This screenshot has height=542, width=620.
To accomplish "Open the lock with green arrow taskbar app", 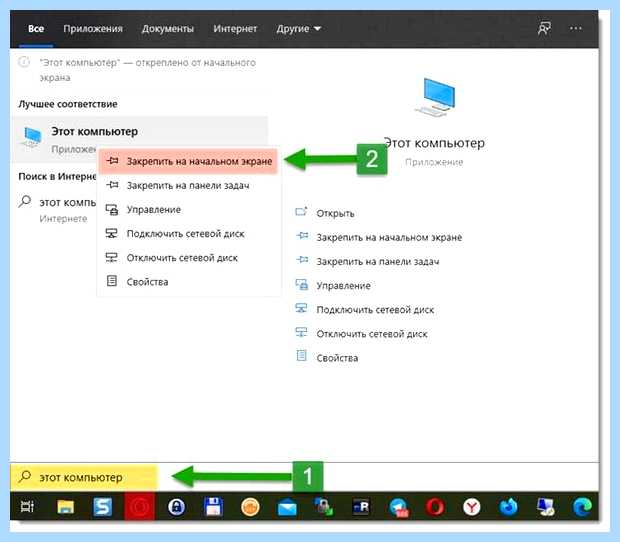I will 324,506.
